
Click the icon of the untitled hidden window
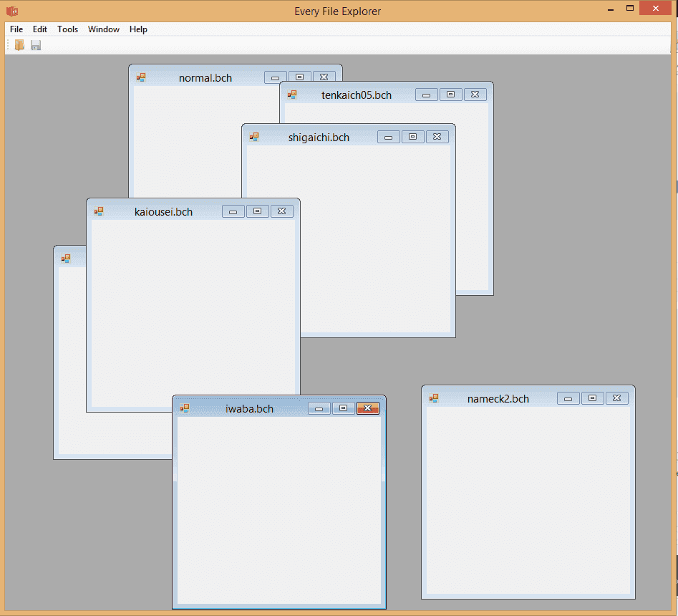tap(66, 259)
